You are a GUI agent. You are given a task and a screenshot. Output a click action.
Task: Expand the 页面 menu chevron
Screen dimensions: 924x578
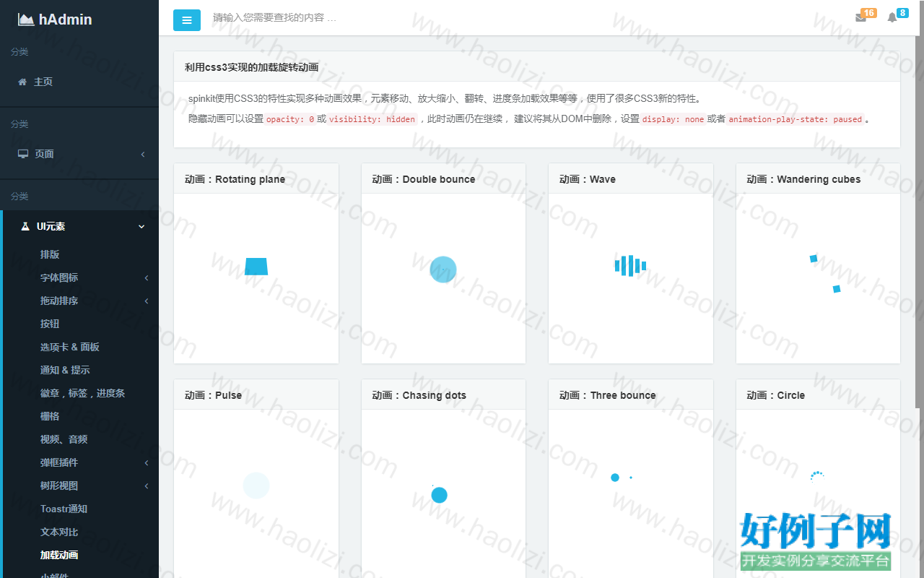pyautogui.click(x=143, y=154)
